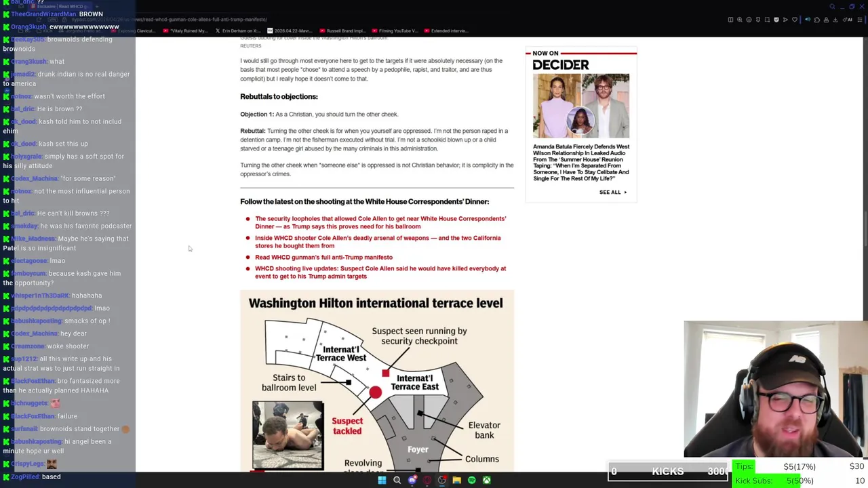Image resolution: width=868 pixels, height=488 pixels.
Task: Open the 'Extended intervie...' bookmark
Action: click(x=447, y=30)
